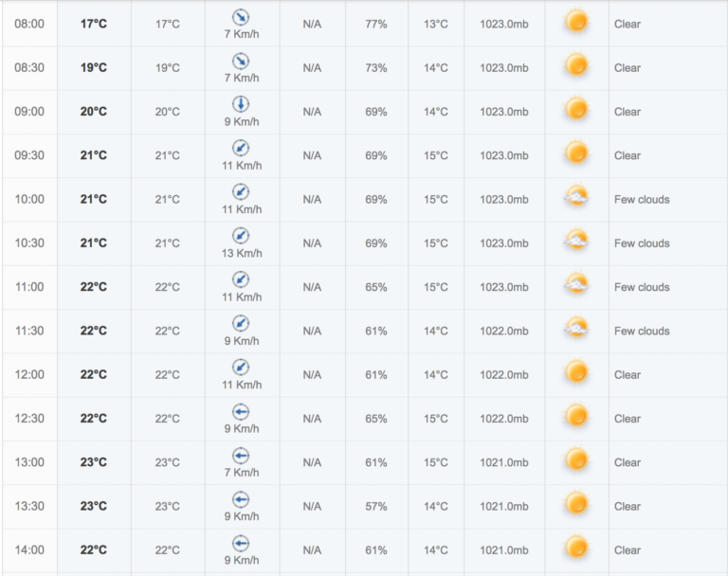728x576 pixels.
Task: Click the partly cloudy icon at 11:30
Action: pos(576,328)
